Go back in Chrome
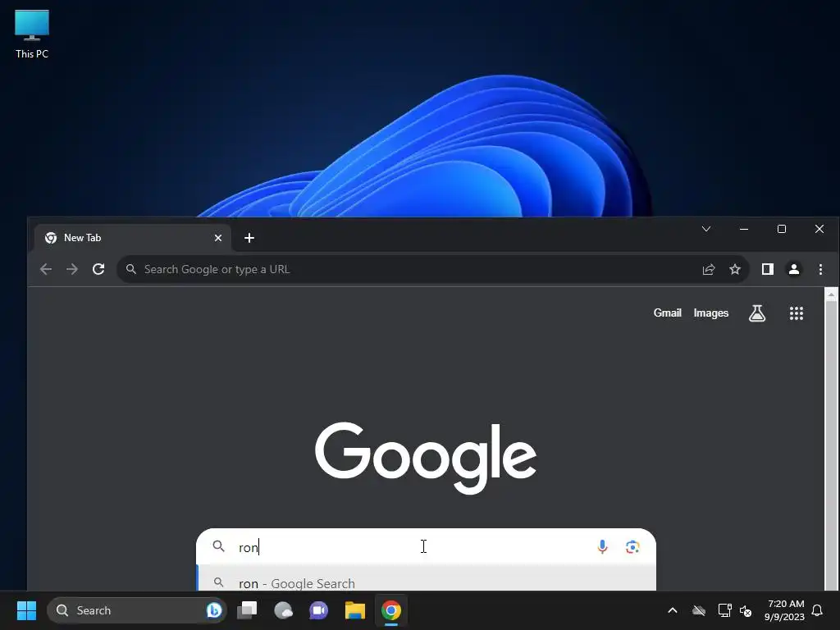Viewport: 840px width, 630px height. tap(46, 269)
